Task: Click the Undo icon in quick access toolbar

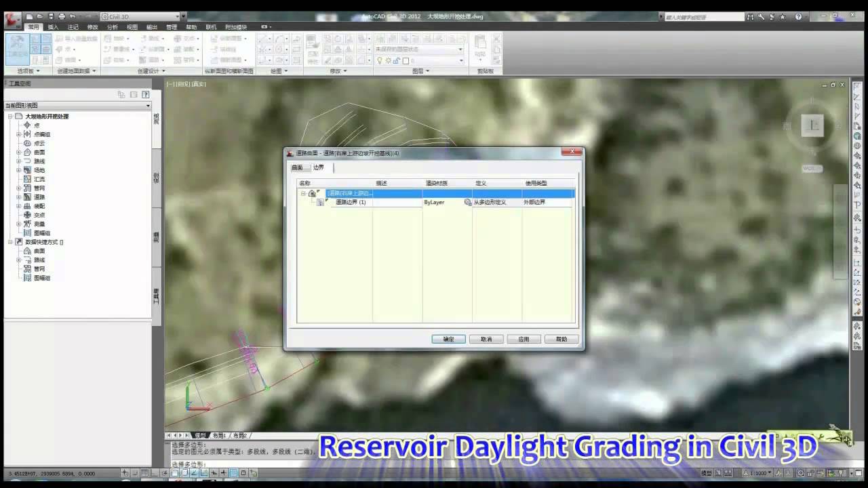Action: pos(72,16)
